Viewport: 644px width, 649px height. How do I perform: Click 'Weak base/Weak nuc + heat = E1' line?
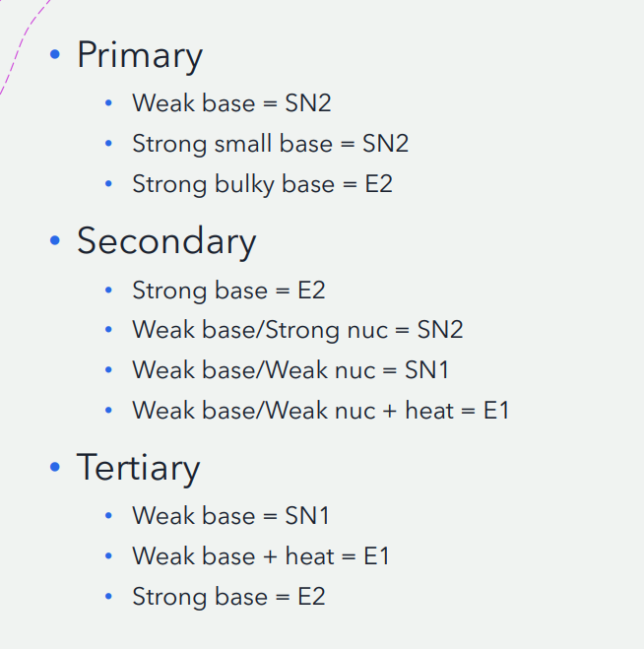pyautogui.click(x=321, y=411)
